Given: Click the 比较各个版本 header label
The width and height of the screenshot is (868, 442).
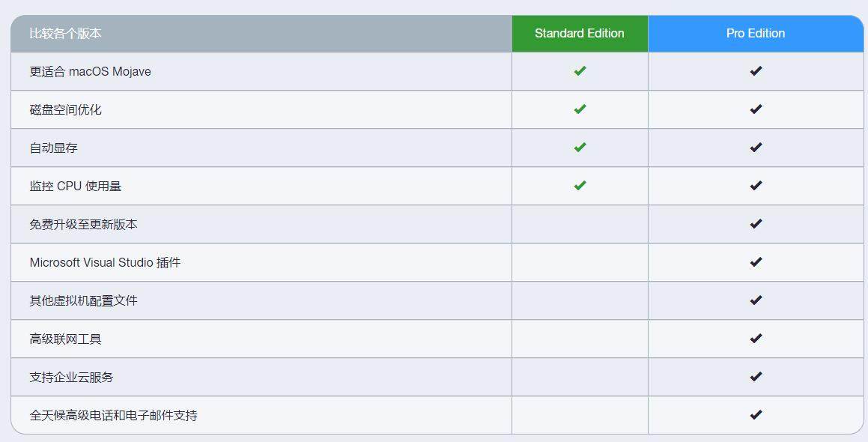Looking at the screenshot, I should [66, 34].
